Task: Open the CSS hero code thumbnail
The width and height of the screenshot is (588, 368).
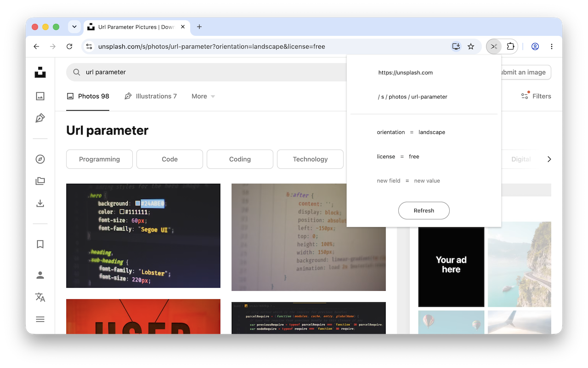Action: point(143,236)
